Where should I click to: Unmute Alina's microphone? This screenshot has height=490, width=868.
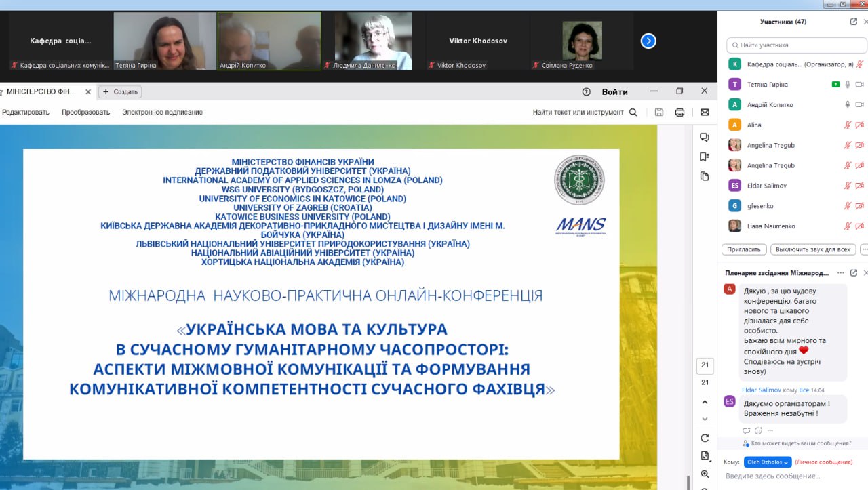848,125
